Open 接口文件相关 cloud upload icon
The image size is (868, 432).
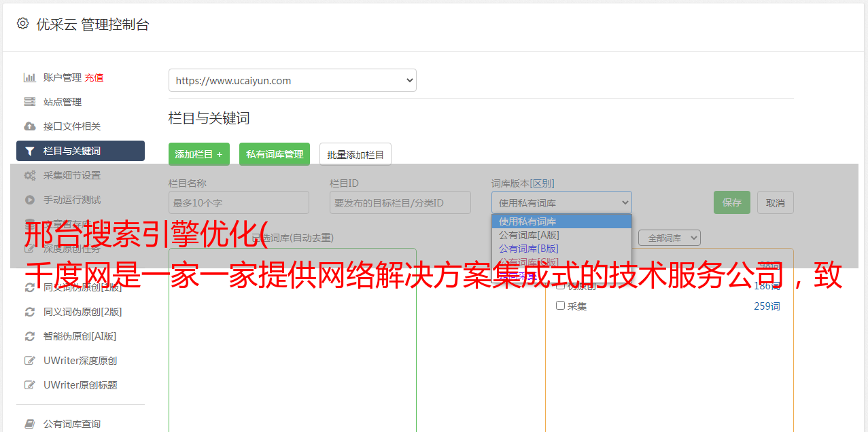(30, 126)
